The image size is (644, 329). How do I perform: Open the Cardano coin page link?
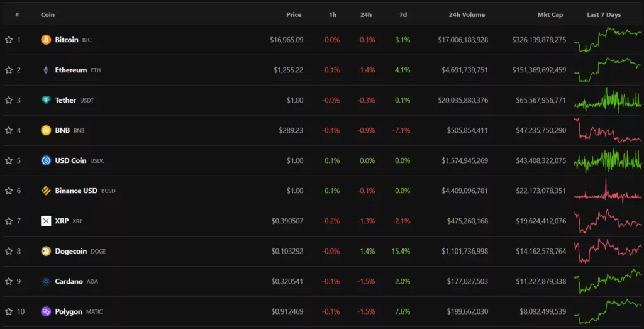click(x=69, y=281)
